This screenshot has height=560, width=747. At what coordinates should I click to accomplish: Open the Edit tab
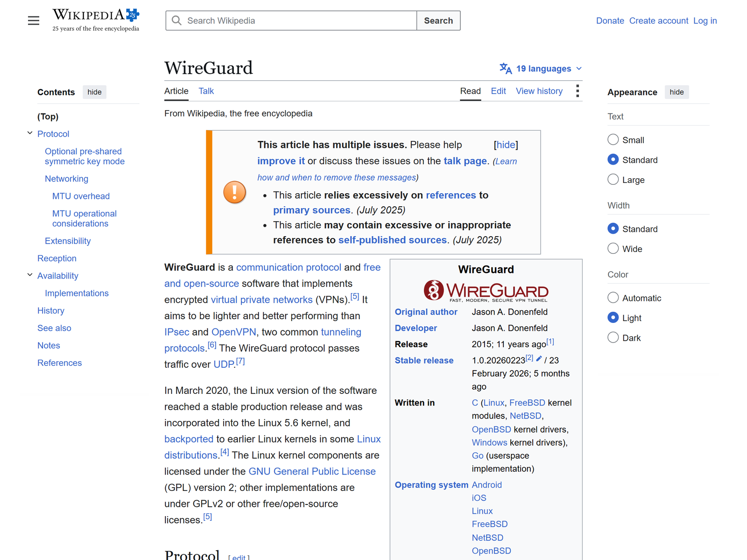click(498, 91)
